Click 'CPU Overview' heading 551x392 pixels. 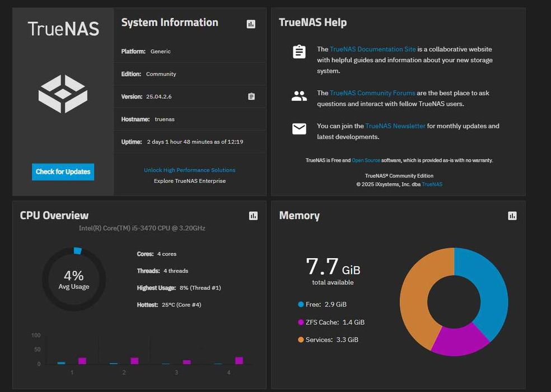point(54,216)
